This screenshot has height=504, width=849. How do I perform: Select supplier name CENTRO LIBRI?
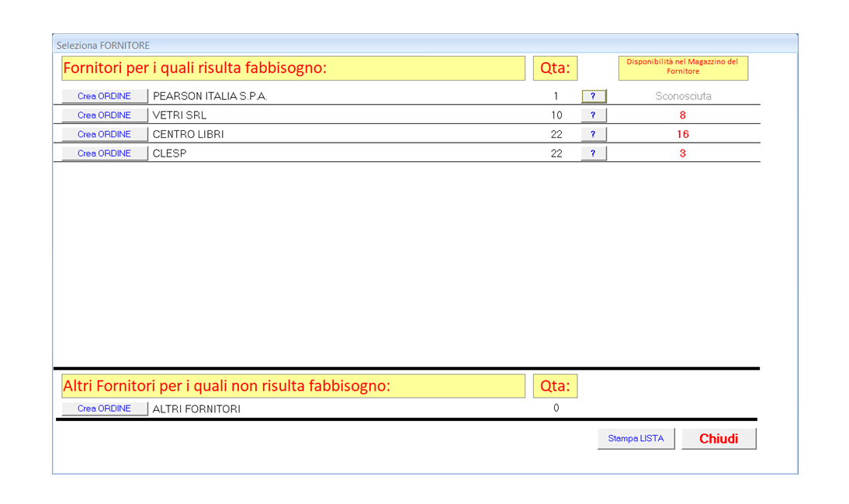(188, 134)
